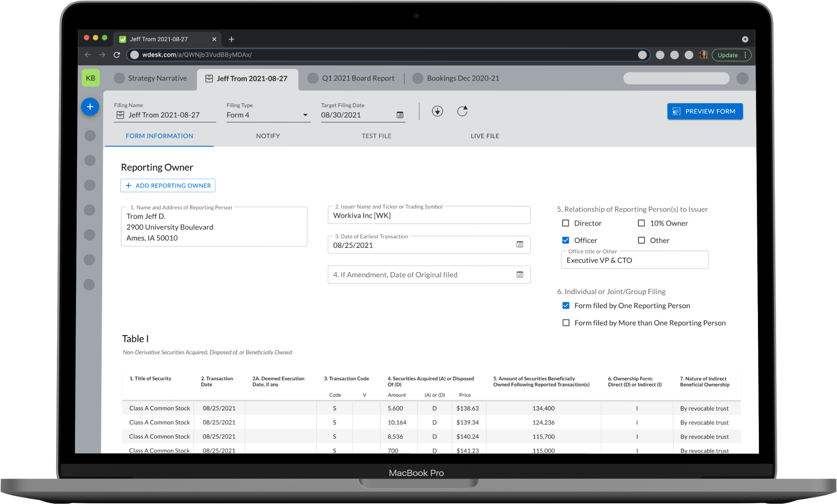This screenshot has height=504, width=837.
Task: Edit Issuer Name and Ticker field
Action: 429,215
